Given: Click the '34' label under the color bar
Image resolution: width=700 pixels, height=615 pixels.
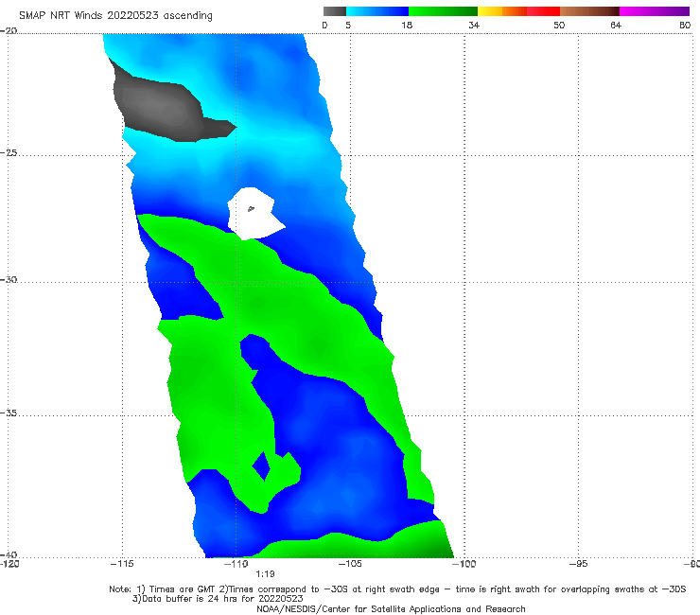Looking at the screenshot, I should click(474, 25).
